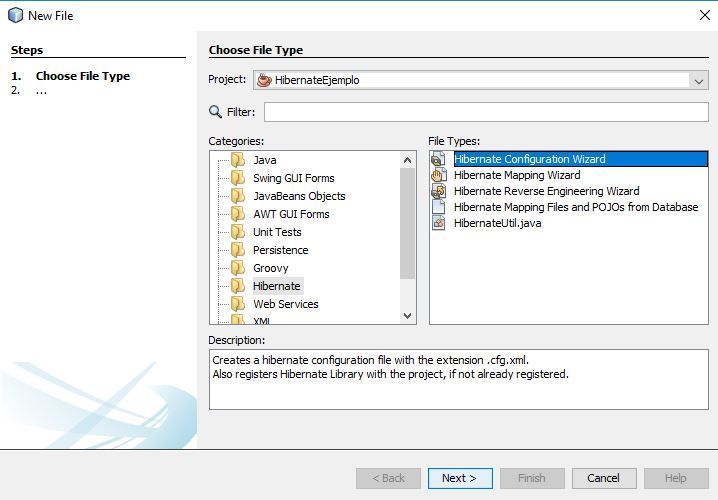
Task: Click the AWT GUI Forms folder icon
Action: pos(238,214)
